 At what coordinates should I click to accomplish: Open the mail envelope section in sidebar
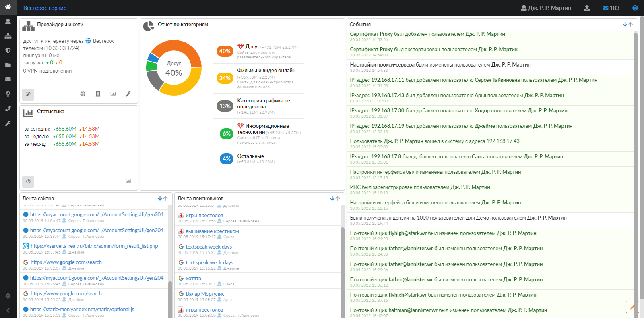[x=8, y=79]
